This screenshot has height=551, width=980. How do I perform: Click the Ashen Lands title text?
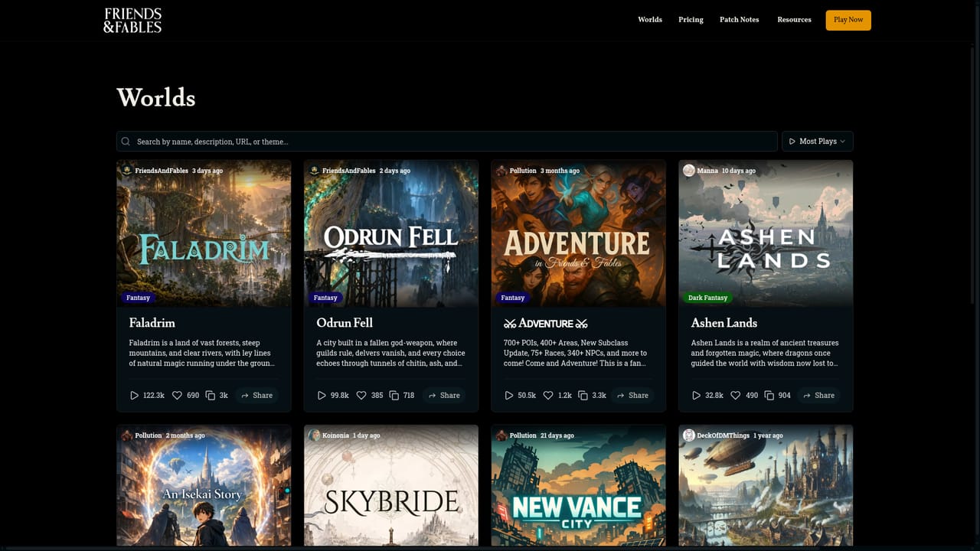click(724, 323)
